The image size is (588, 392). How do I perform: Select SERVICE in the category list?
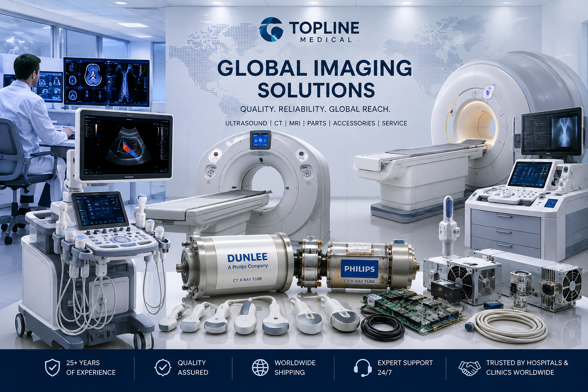pyautogui.click(x=394, y=123)
